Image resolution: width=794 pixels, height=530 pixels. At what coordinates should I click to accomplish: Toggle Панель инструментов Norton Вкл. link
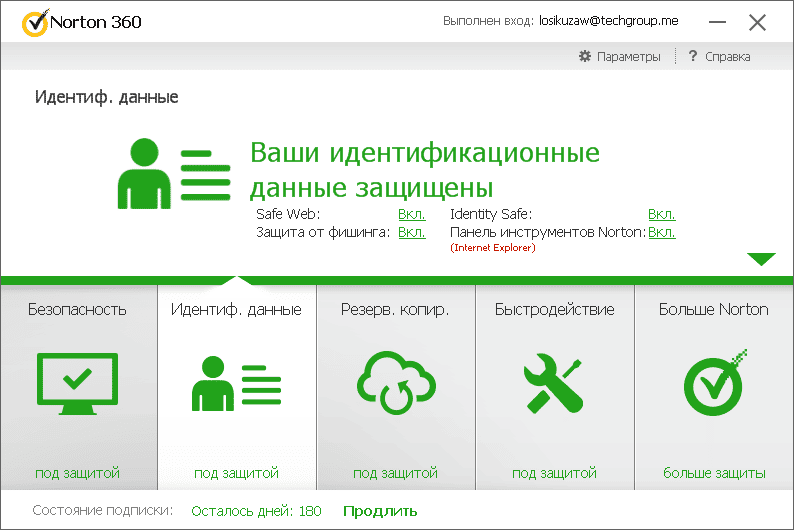(x=661, y=232)
